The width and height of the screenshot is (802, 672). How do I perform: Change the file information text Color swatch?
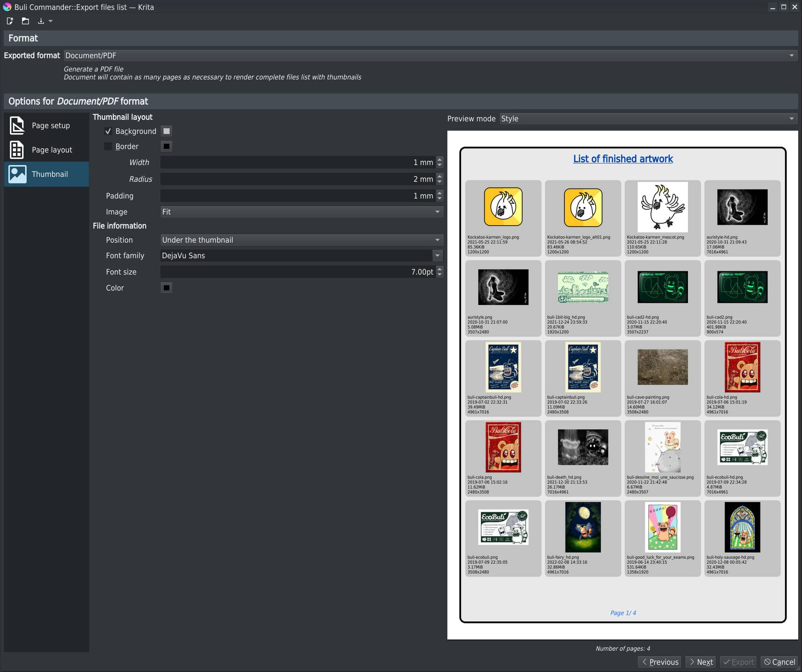click(166, 288)
